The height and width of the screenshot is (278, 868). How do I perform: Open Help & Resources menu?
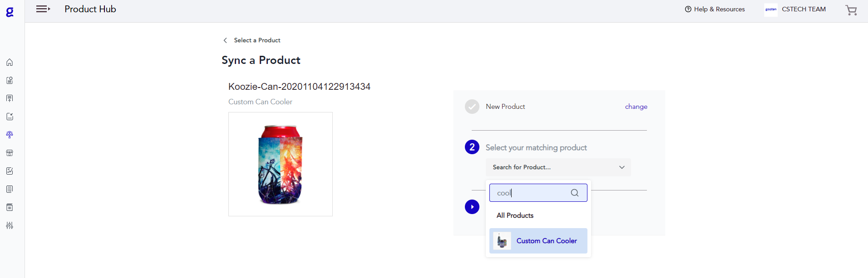(714, 9)
